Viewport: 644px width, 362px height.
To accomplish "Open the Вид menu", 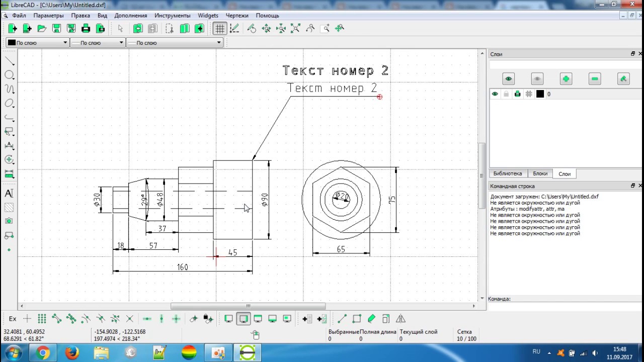I will click(x=102, y=16).
